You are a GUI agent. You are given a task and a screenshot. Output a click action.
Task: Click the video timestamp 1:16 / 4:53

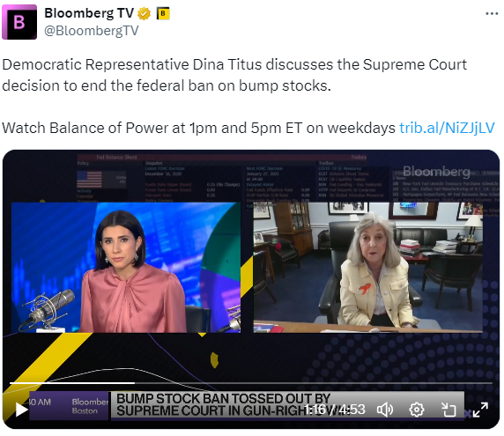(x=334, y=410)
